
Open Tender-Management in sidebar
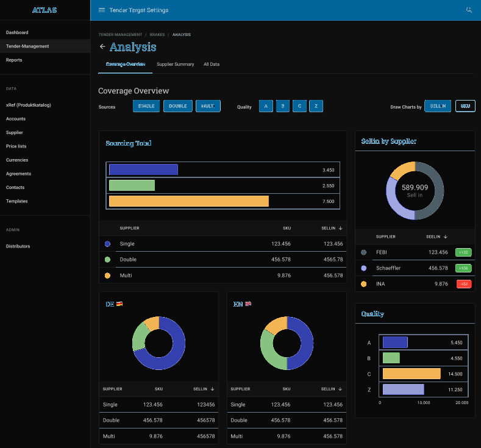[x=45, y=46]
